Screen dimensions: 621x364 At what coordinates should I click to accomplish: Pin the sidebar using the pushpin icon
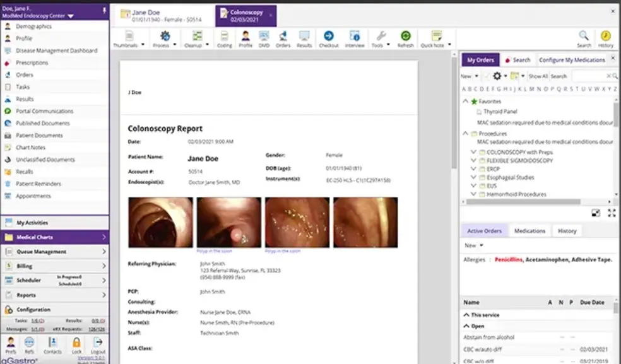coord(103,9)
